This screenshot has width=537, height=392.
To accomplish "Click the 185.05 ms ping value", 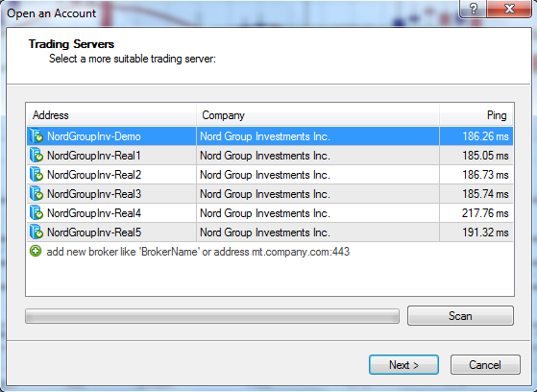I will pyautogui.click(x=485, y=156).
